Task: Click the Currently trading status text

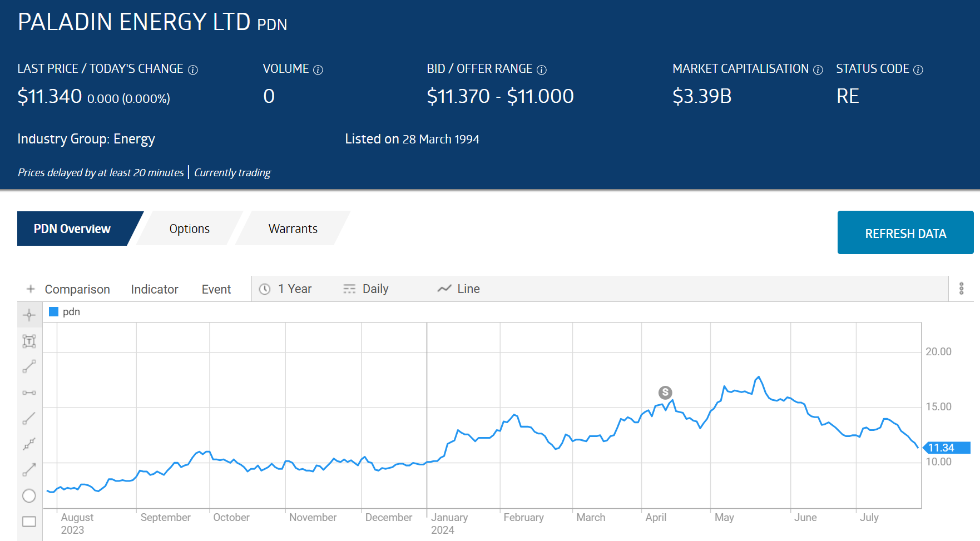Action: click(x=232, y=172)
